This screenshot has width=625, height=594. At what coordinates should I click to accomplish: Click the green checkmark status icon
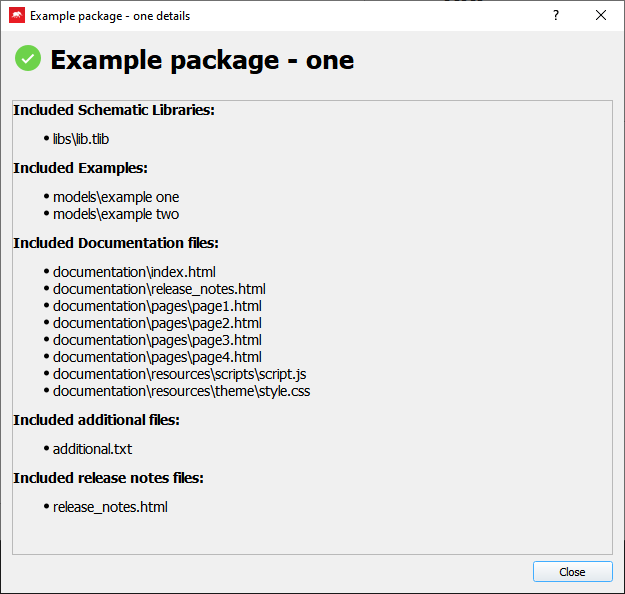tap(28, 59)
